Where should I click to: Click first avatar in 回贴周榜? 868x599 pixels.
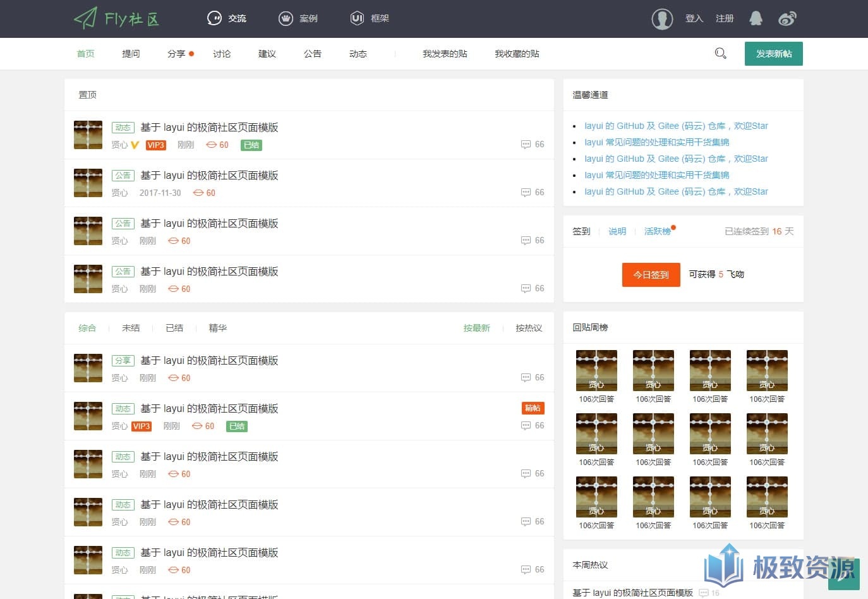tap(596, 370)
